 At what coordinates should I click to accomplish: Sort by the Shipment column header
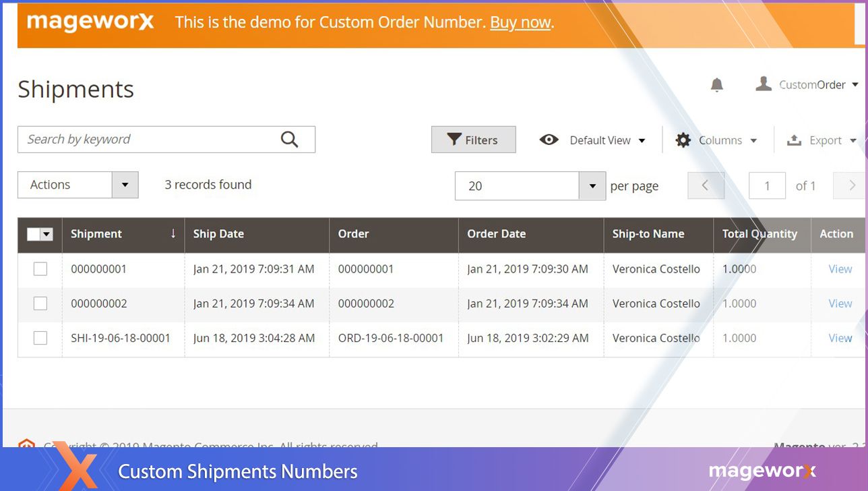(96, 234)
